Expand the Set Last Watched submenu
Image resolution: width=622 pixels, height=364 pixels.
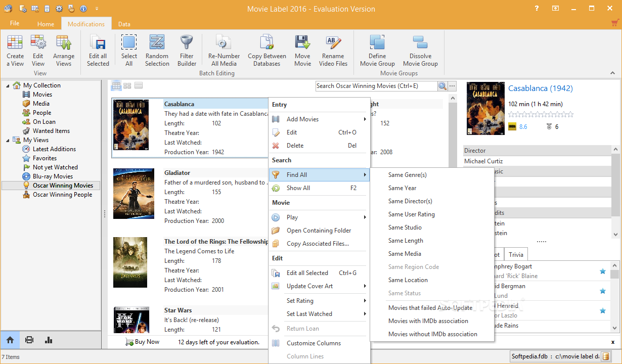pyautogui.click(x=319, y=314)
